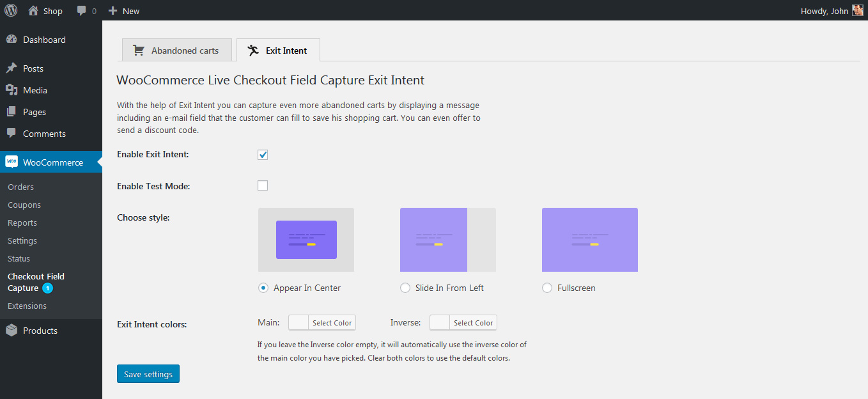Click the Pages icon in sidebar
The image size is (868, 399).
coord(12,112)
